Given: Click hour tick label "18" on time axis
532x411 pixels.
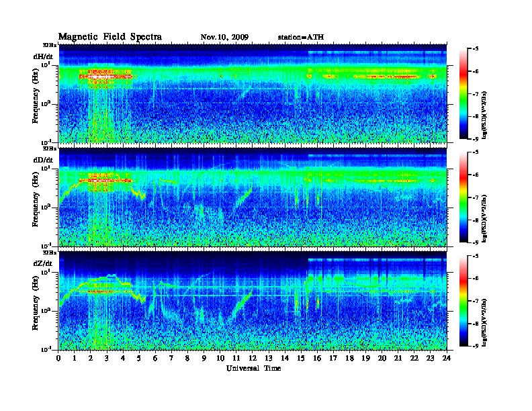Looking at the screenshot, I should (x=349, y=358).
